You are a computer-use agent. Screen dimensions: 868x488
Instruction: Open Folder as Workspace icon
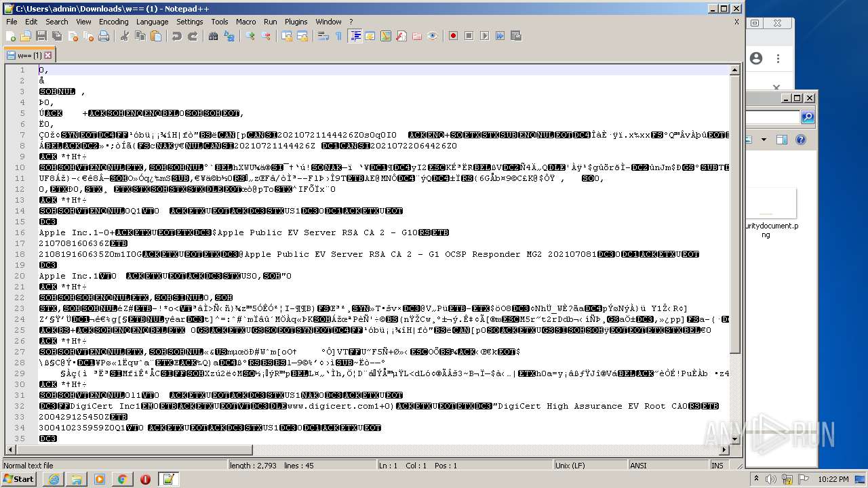coord(417,36)
